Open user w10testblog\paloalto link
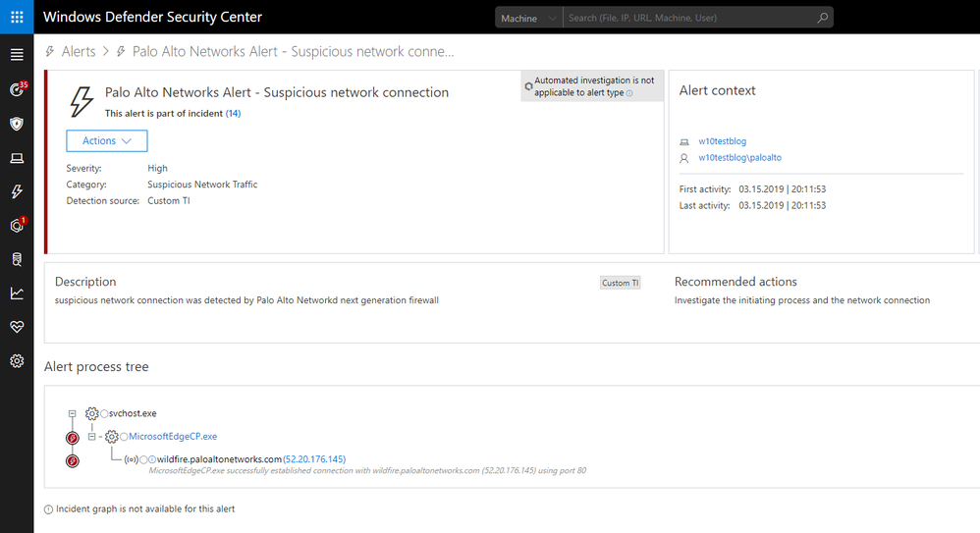Viewport: 980px width, 533px height. (x=740, y=157)
